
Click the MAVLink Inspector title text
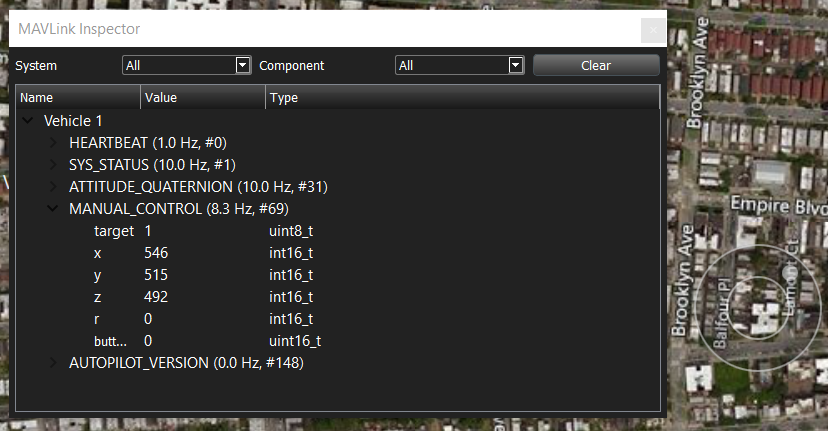[x=79, y=29]
